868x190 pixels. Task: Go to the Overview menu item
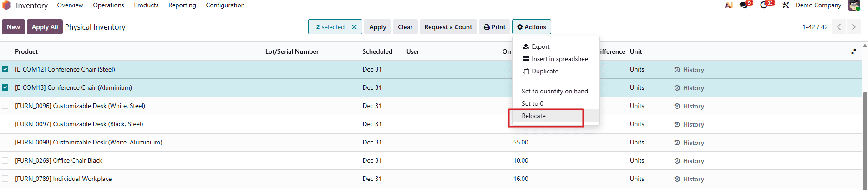(70, 5)
